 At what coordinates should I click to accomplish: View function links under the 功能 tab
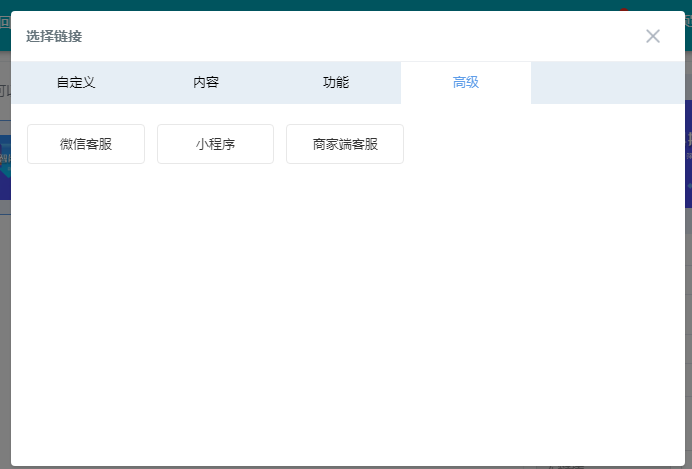coord(336,83)
